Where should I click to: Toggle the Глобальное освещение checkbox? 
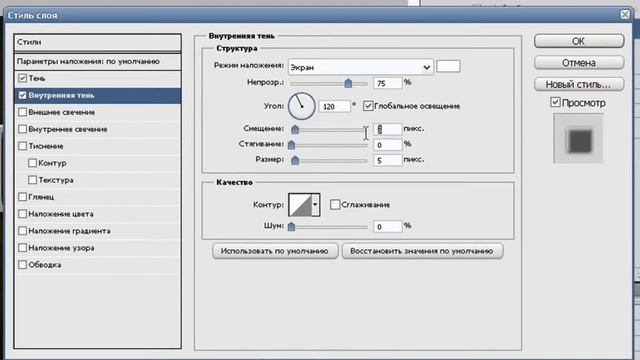[x=368, y=106]
